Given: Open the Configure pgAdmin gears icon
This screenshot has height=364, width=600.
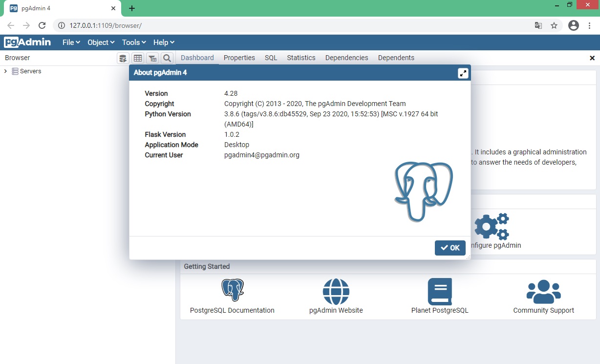Looking at the screenshot, I should tap(492, 226).
